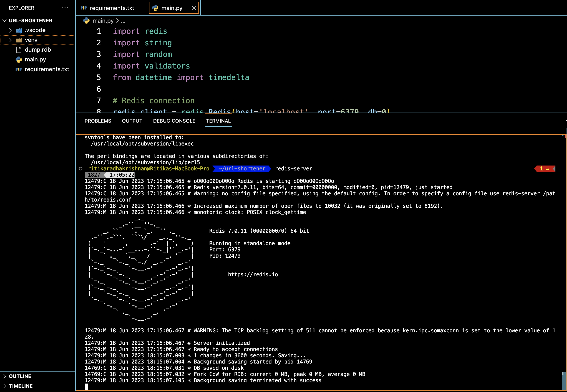
Task: Click main.py in the breadcrumb bar
Action: (103, 21)
